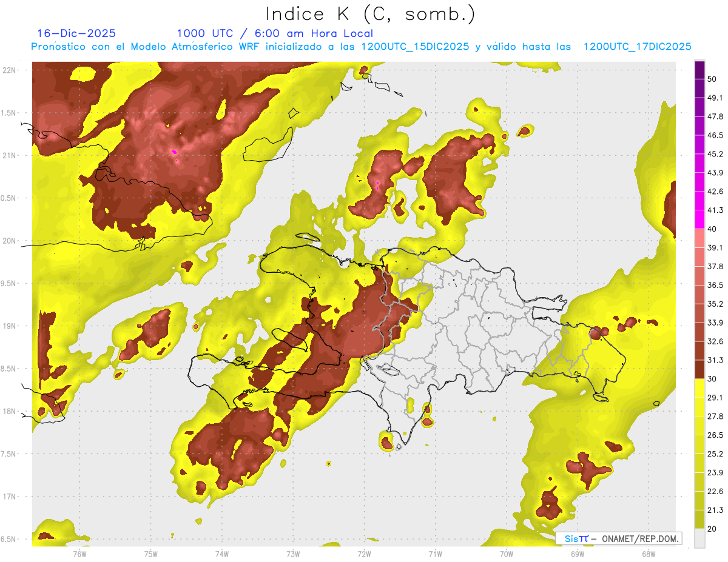Click "1000 UTC / 6:00 am Hora Local" text
728x562 pixels.
tap(275, 33)
